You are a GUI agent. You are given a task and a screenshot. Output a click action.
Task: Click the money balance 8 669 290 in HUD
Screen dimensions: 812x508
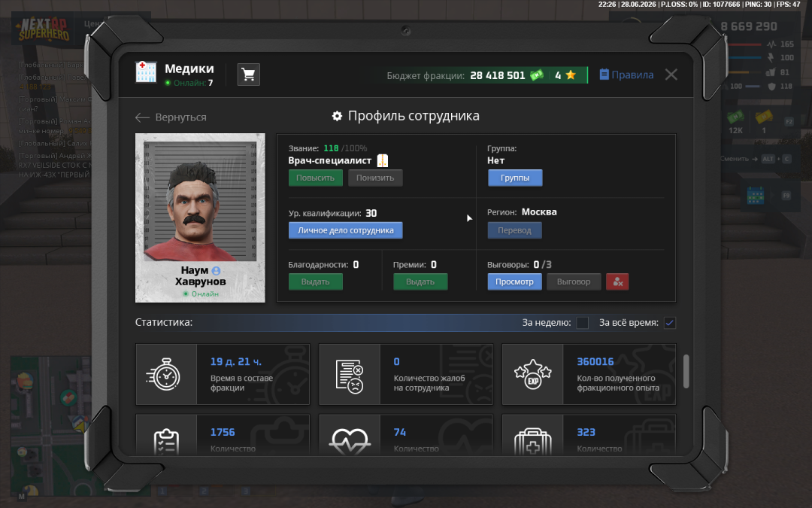click(x=749, y=26)
